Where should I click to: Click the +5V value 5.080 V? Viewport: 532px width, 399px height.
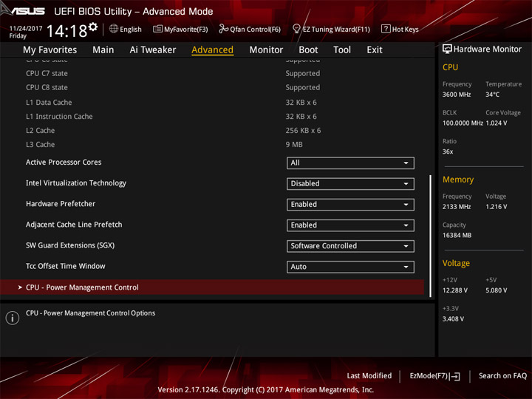(497, 290)
